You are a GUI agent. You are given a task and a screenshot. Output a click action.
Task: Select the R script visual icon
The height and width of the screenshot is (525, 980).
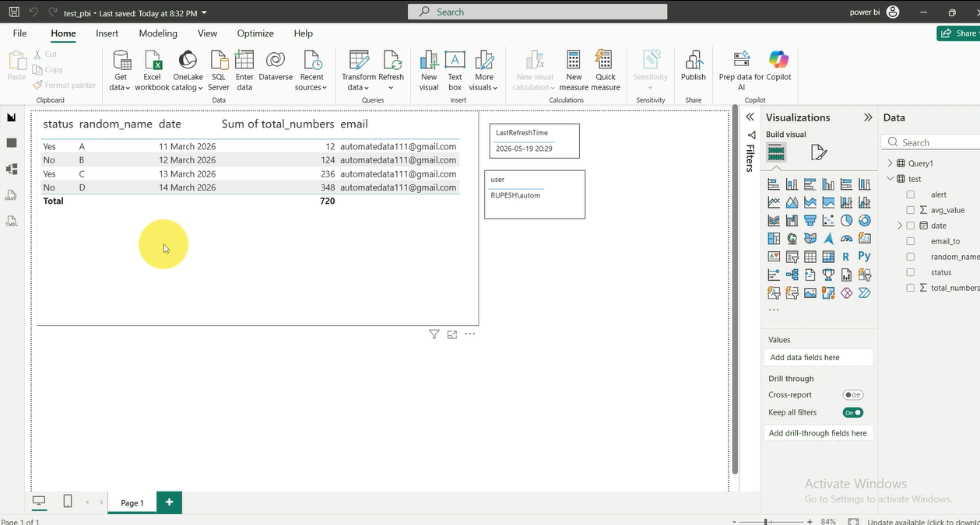(846, 257)
